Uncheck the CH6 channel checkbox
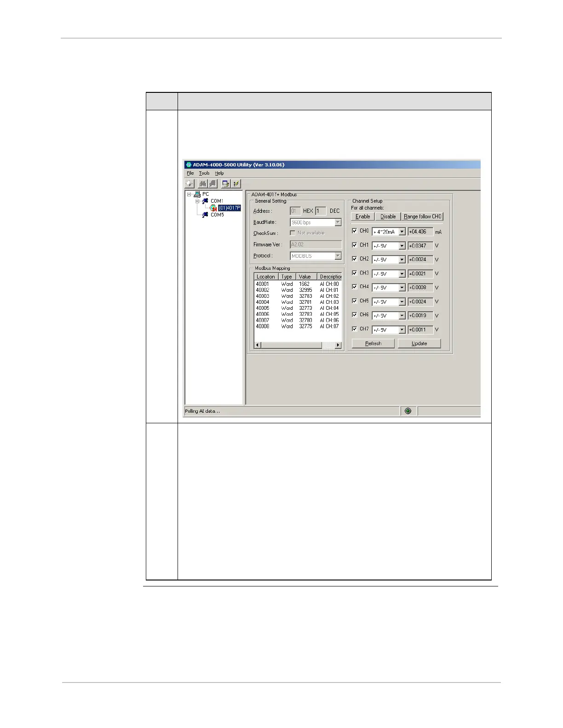 pos(354,314)
